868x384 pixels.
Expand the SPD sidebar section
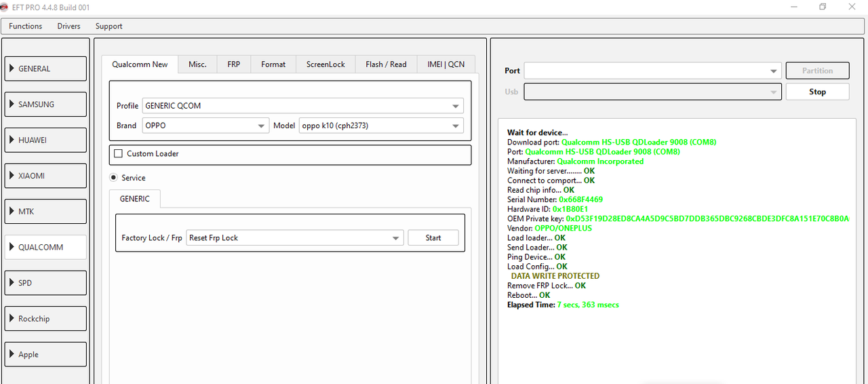coord(46,283)
